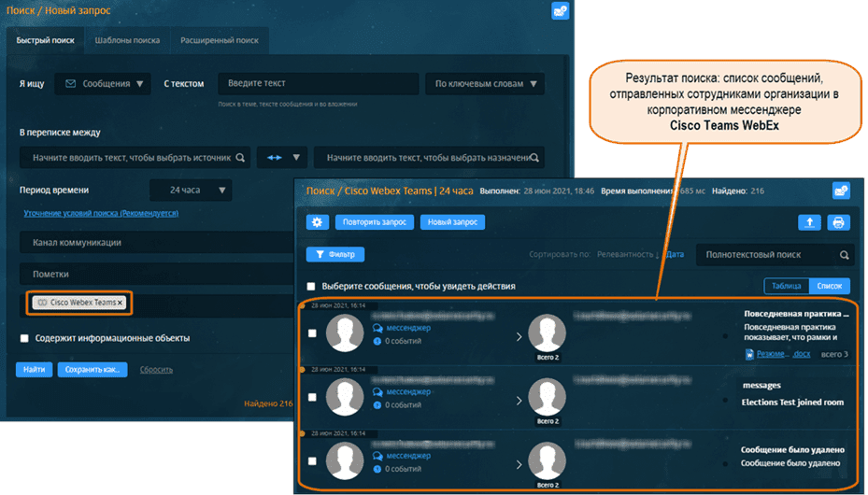Open the Расширенный поиск tab
This screenshot has width=868, height=495.
[221, 40]
